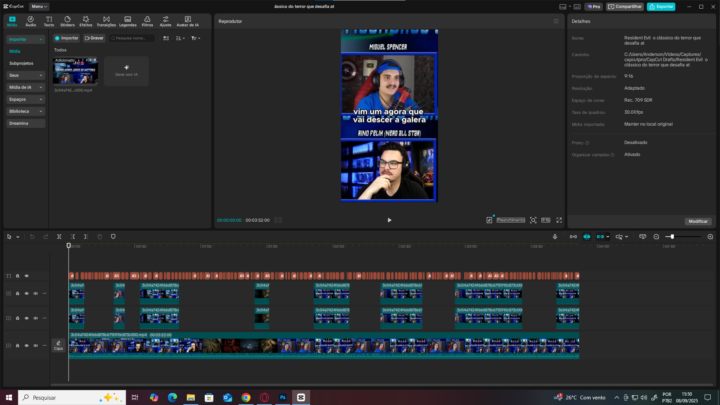
Task: Hide the top timeline track with eye icon
Action: pos(27,276)
